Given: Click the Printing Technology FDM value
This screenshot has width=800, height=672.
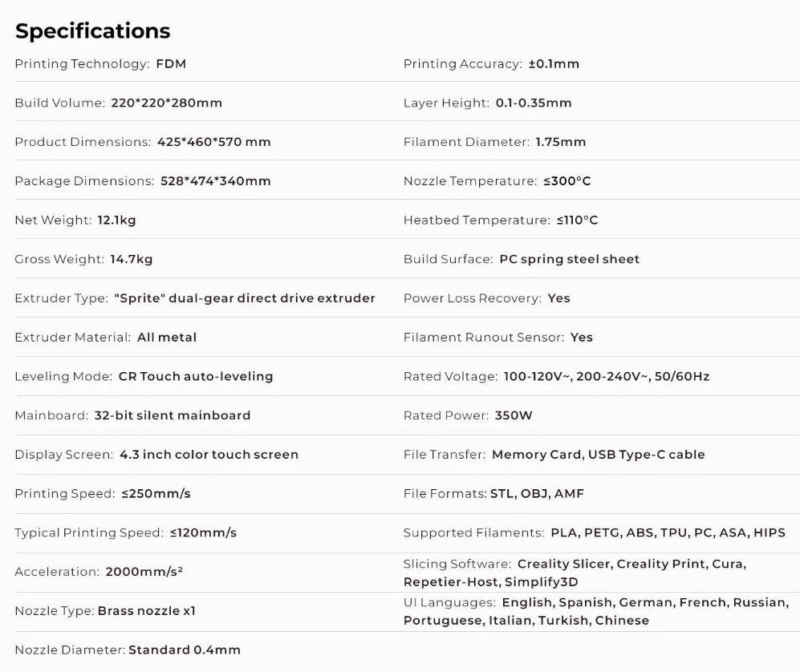Looking at the screenshot, I should pyautogui.click(x=171, y=64).
